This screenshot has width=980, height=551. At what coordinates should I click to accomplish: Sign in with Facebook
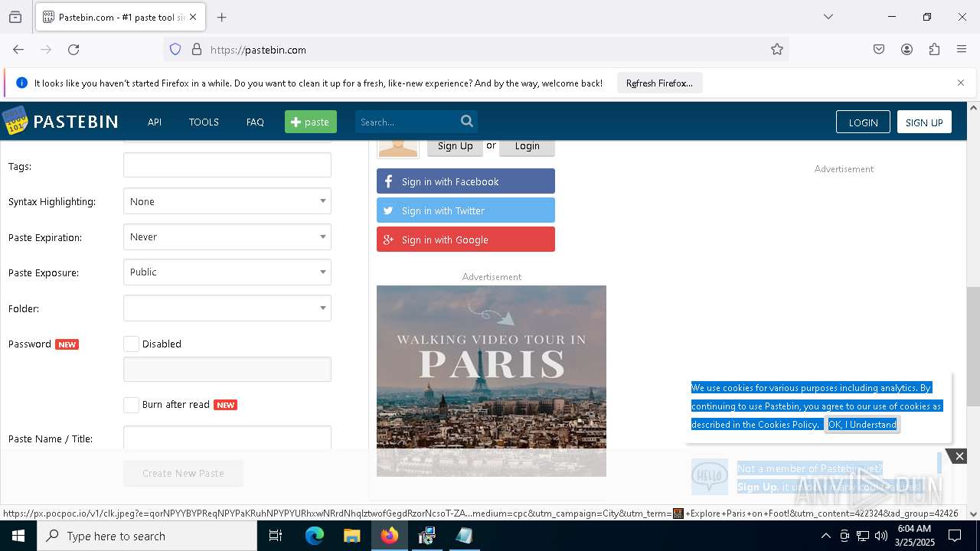click(465, 181)
